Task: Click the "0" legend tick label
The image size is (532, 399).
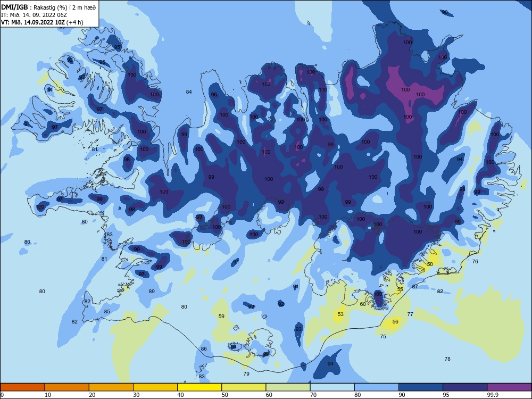Action: point(2,395)
